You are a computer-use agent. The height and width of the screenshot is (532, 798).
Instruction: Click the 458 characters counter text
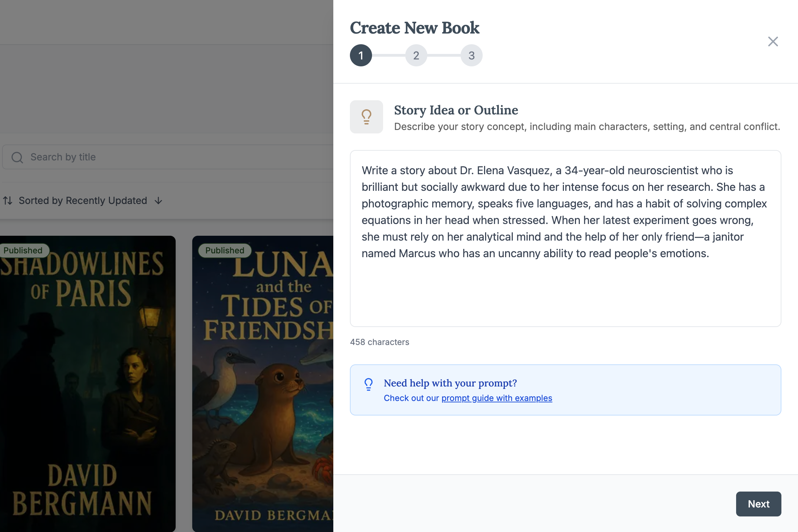click(x=379, y=342)
